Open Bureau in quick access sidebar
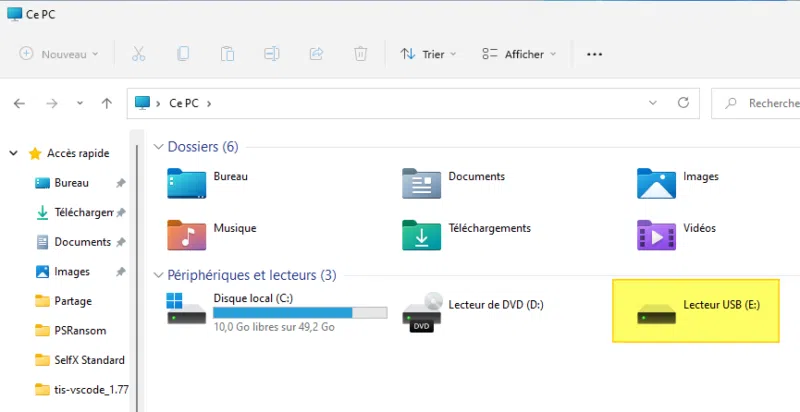The width and height of the screenshot is (800, 412). point(72,183)
